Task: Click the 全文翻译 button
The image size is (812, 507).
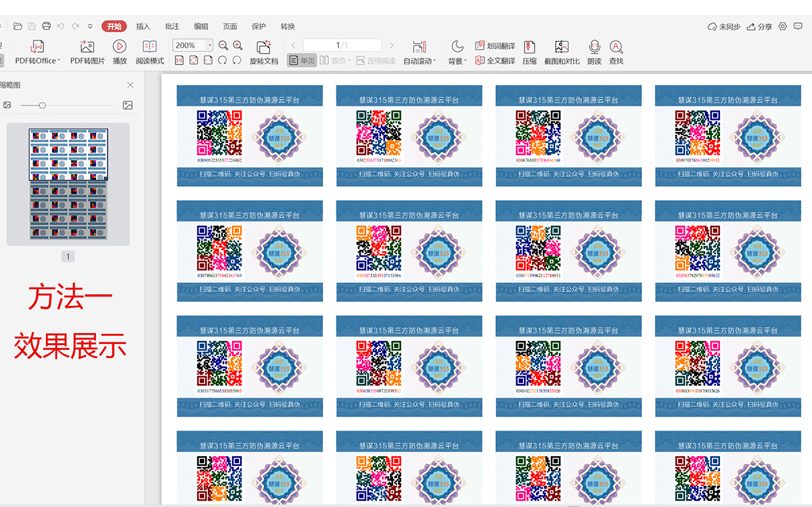Action: click(495, 61)
